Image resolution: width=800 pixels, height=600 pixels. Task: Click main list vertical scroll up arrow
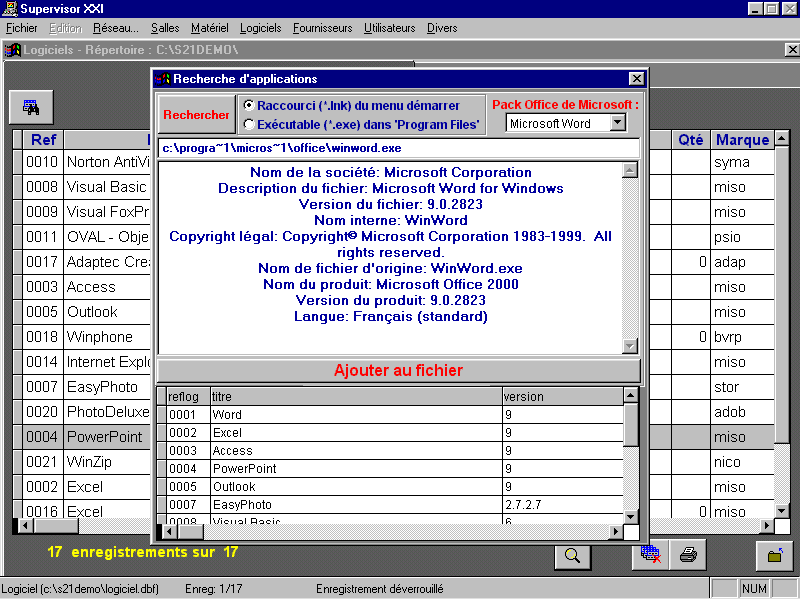781,138
